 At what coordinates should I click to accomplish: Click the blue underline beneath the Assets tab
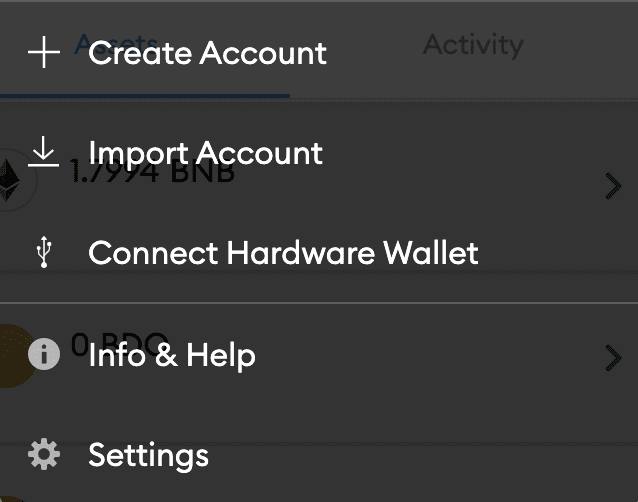(x=145, y=96)
